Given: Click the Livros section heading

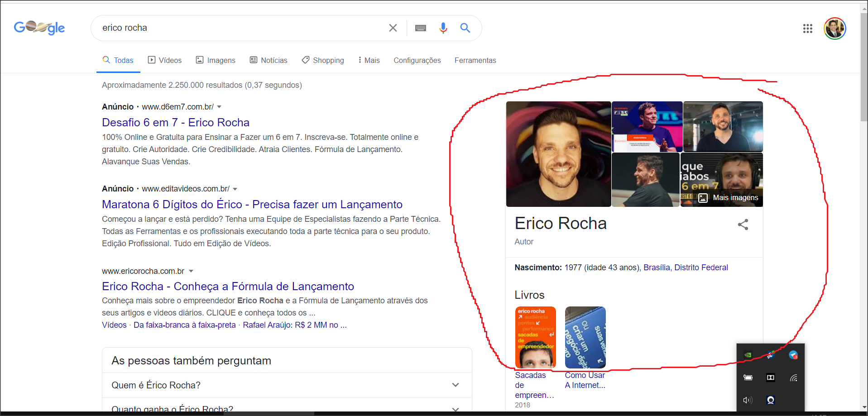Looking at the screenshot, I should click(x=529, y=295).
